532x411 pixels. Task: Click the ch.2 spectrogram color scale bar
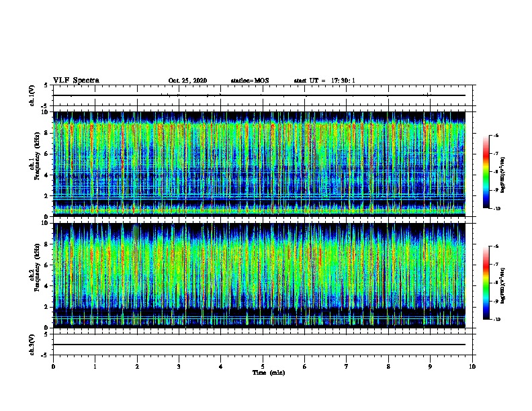tap(486, 283)
